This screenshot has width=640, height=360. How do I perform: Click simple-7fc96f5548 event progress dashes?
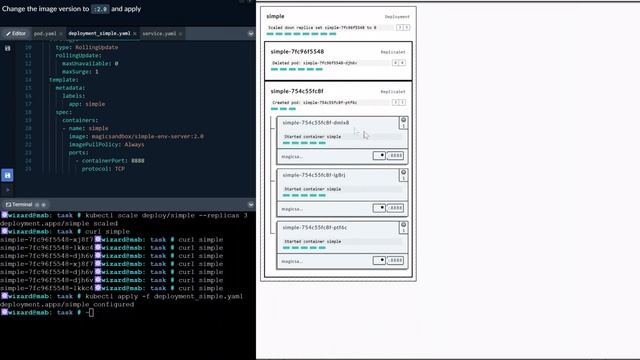[297, 69]
